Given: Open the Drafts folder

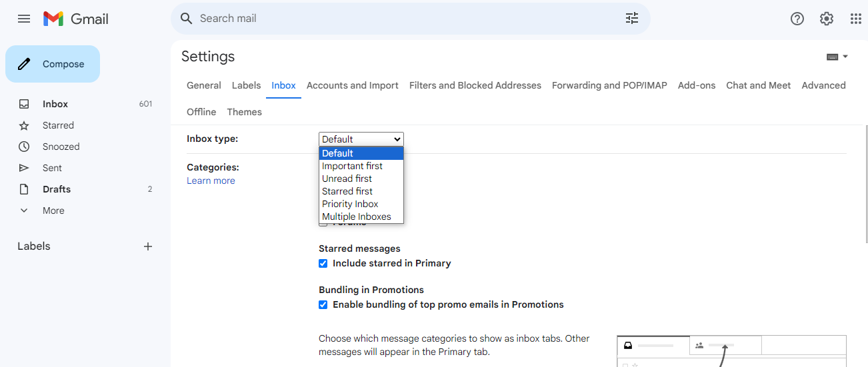Looking at the screenshot, I should (57, 189).
